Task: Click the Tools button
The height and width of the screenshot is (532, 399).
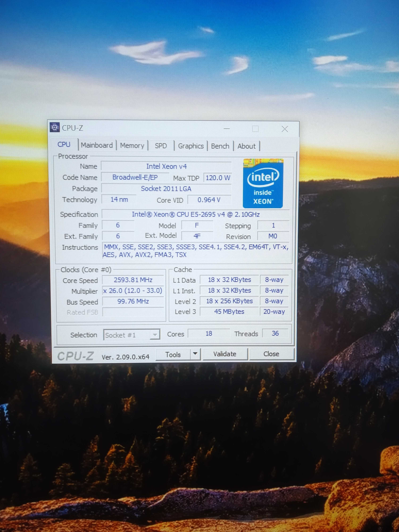Action: click(x=173, y=354)
